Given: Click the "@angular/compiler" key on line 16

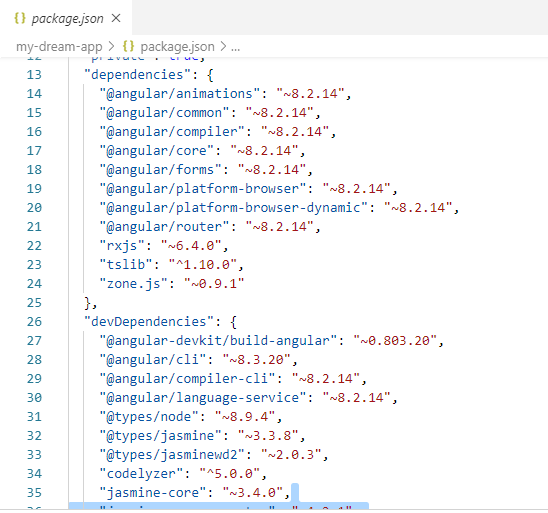Looking at the screenshot, I should (x=172, y=131).
